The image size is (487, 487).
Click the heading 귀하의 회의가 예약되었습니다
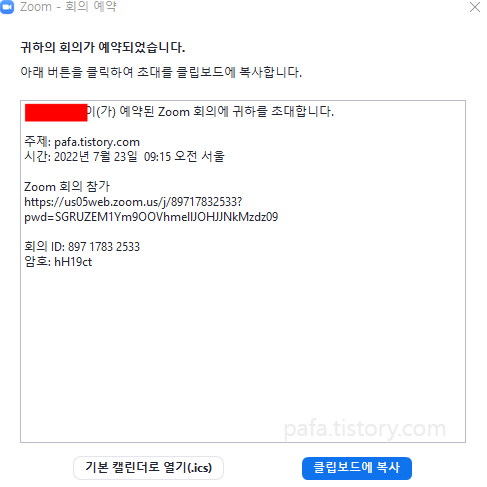click(x=103, y=47)
